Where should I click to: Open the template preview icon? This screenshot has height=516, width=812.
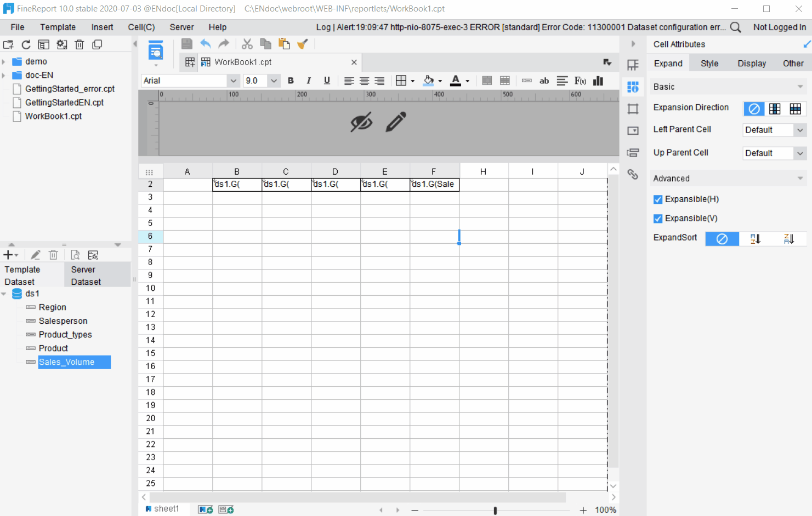[156, 51]
